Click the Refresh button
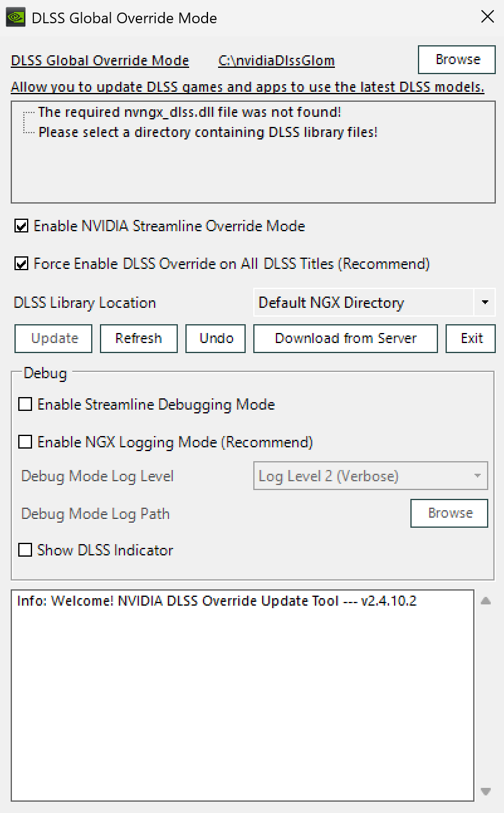The width and height of the screenshot is (504, 813). 138,339
